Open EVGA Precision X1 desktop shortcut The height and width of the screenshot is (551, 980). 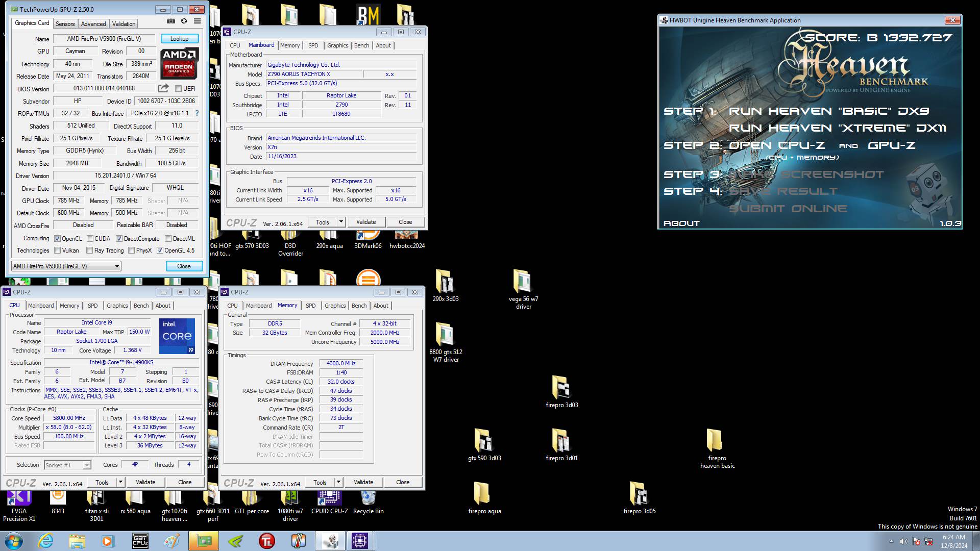(x=19, y=506)
